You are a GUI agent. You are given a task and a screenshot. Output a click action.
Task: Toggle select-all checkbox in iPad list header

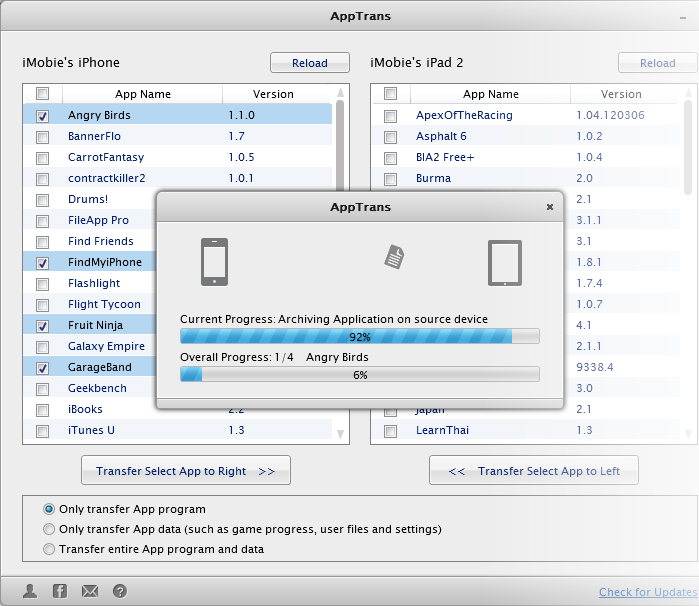tap(390, 94)
